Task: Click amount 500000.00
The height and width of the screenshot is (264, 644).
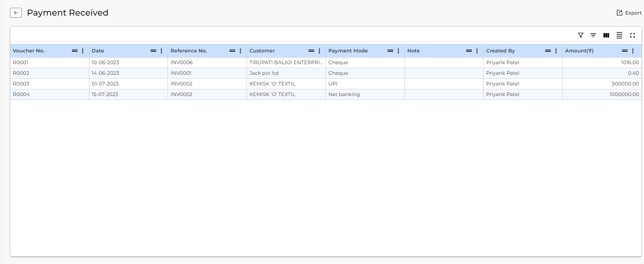Action: point(625,84)
